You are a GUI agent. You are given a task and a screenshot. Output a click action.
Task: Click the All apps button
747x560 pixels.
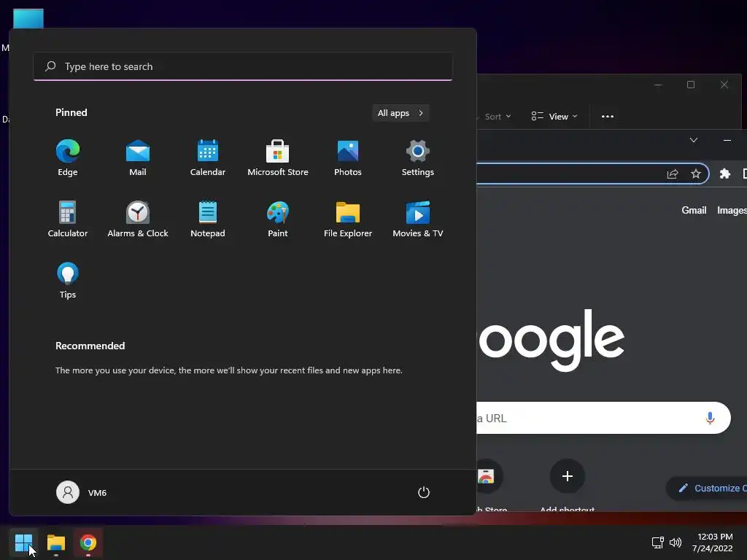[400, 113]
